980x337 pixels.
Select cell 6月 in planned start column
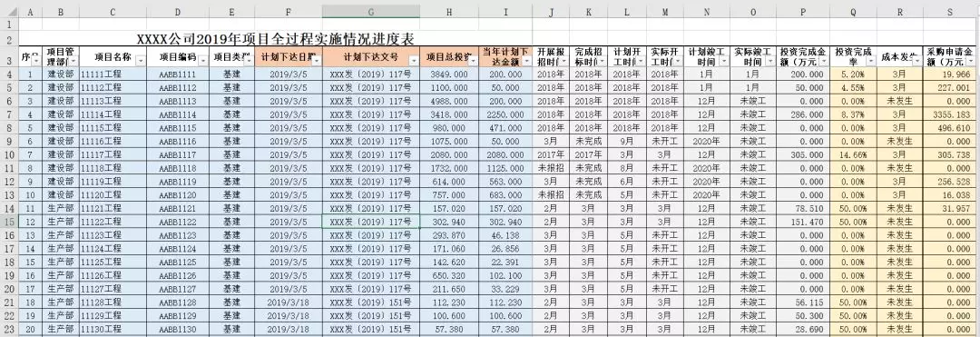pos(627,182)
